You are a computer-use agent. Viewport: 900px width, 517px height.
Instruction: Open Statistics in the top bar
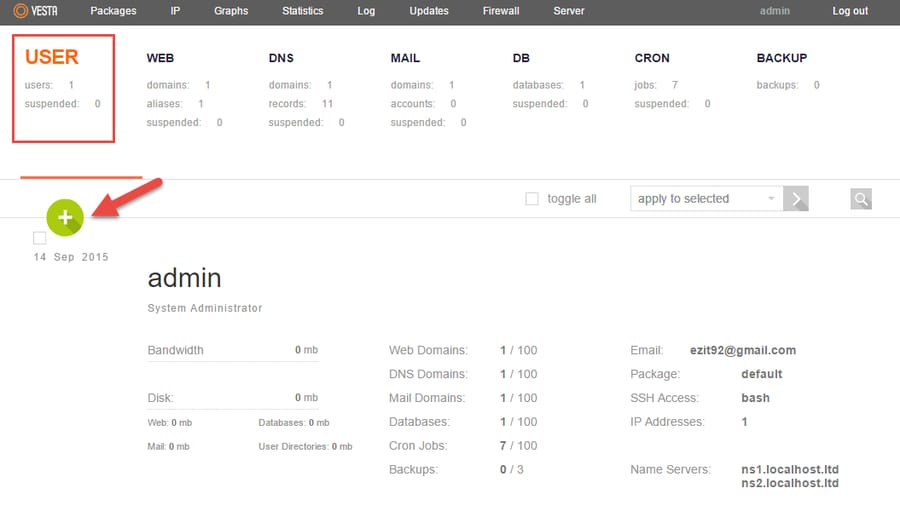tap(302, 11)
